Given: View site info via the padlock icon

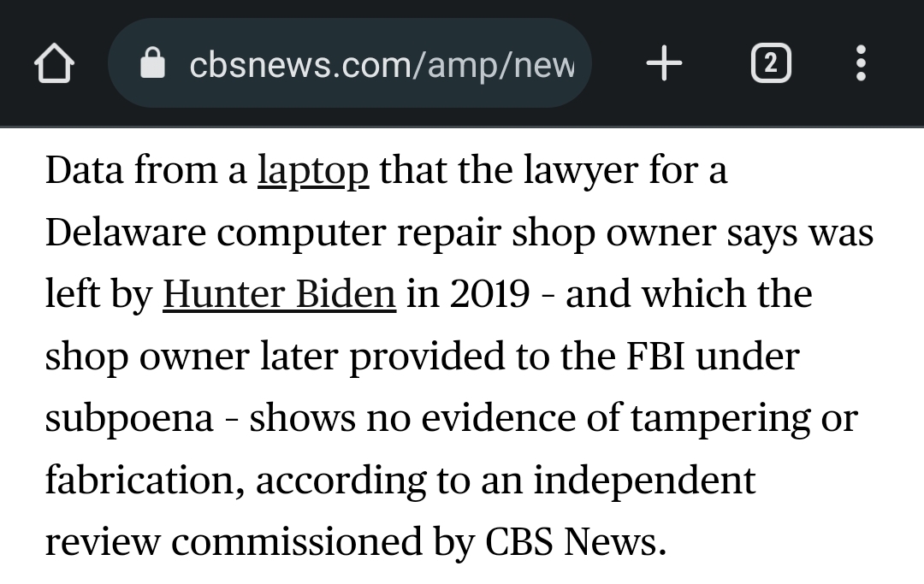Looking at the screenshot, I should pos(152,63).
